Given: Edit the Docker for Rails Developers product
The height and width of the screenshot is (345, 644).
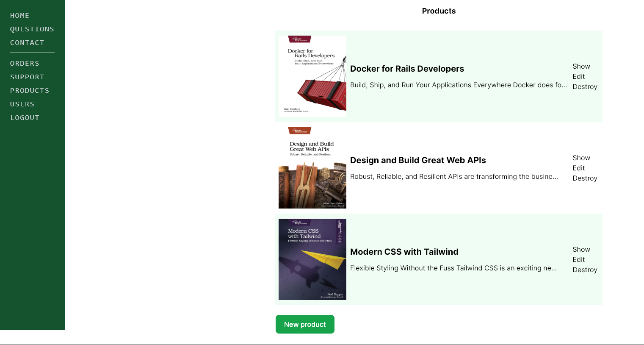Looking at the screenshot, I should [x=578, y=77].
